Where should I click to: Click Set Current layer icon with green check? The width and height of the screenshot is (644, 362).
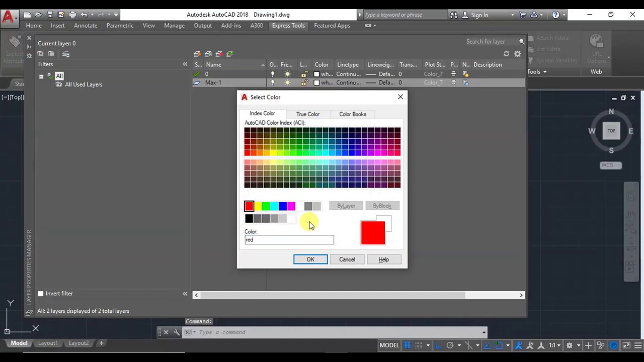230,54
